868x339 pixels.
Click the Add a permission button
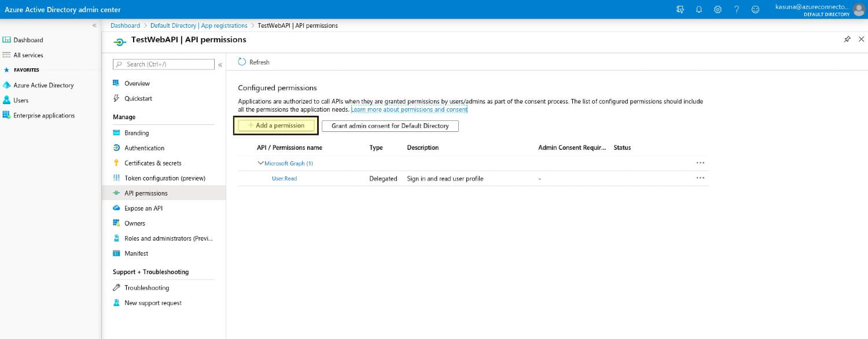pos(275,125)
